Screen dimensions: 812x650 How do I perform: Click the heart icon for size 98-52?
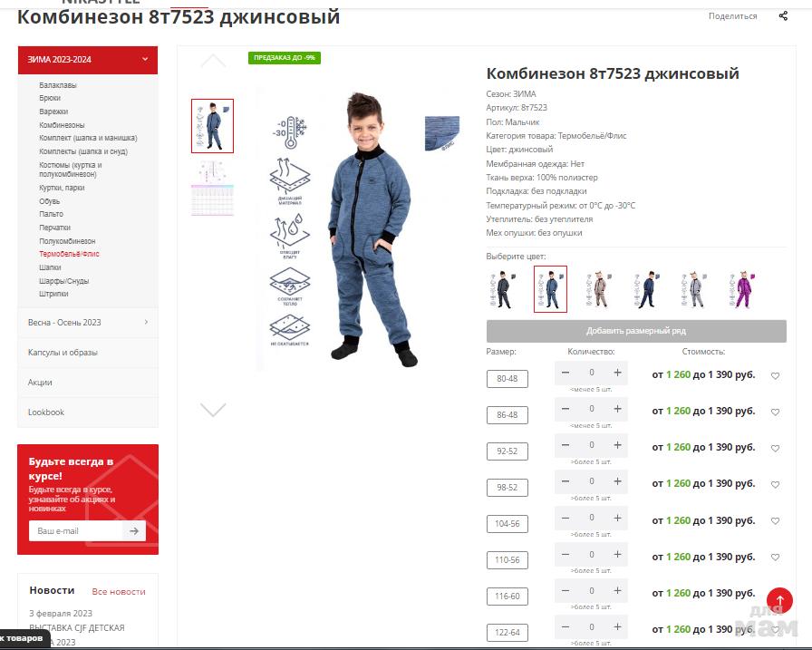tap(775, 484)
